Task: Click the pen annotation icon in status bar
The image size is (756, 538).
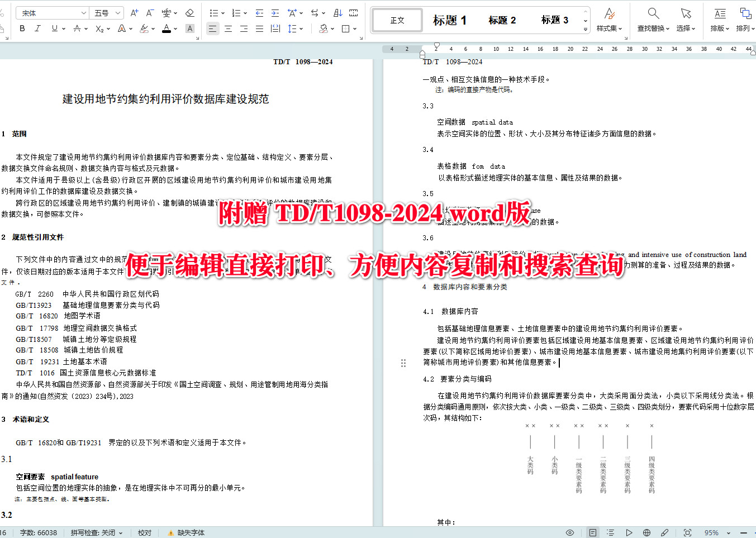Action: coord(664,532)
